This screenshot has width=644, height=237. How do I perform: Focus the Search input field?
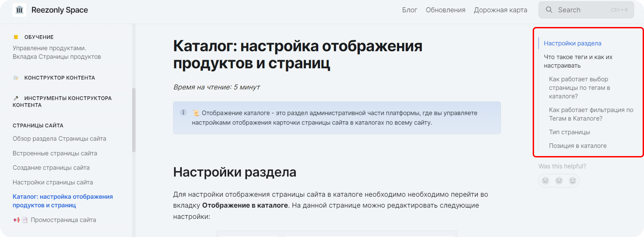(x=583, y=10)
